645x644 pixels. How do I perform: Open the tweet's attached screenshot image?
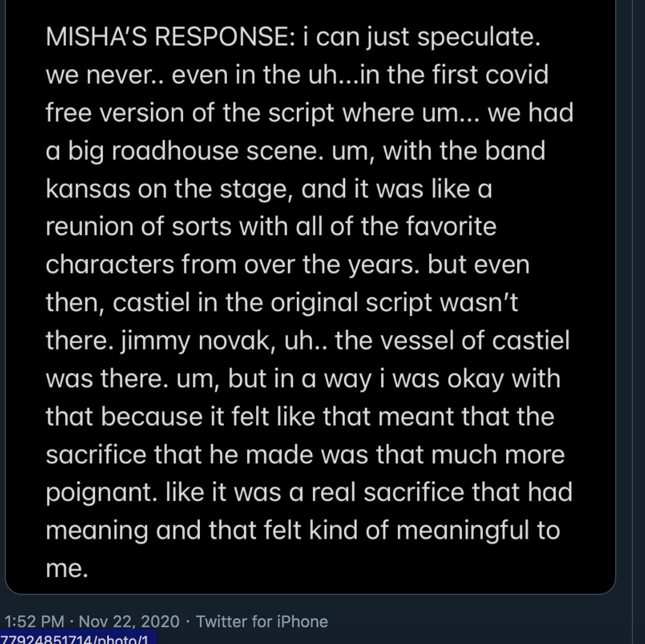(x=310, y=299)
